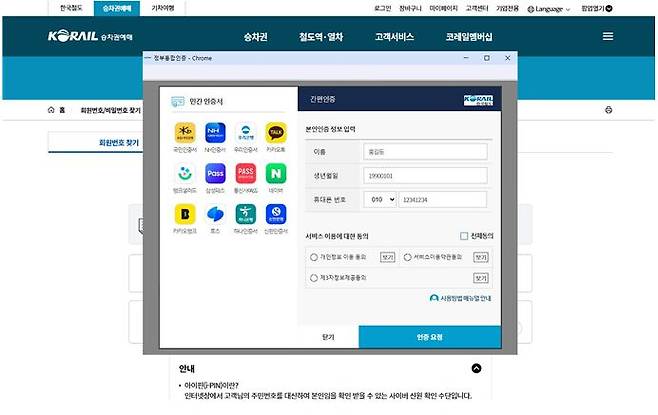
Task: Select the red PASS 통신사 icon
Action: (x=245, y=174)
